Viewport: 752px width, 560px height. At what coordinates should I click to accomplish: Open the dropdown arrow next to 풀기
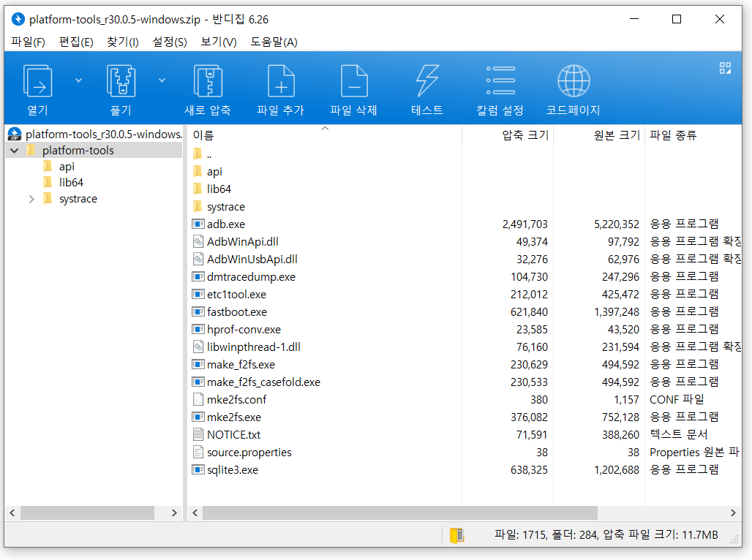162,80
